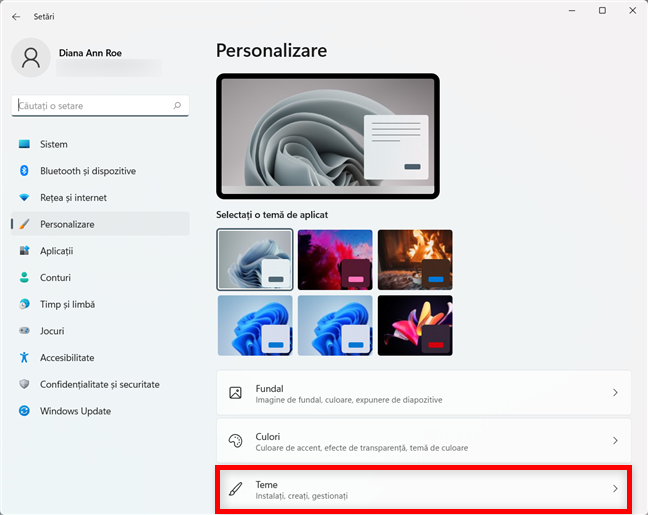The width and height of the screenshot is (648, 515).
Task: Click the Culori palette icon
Action: 236,441
